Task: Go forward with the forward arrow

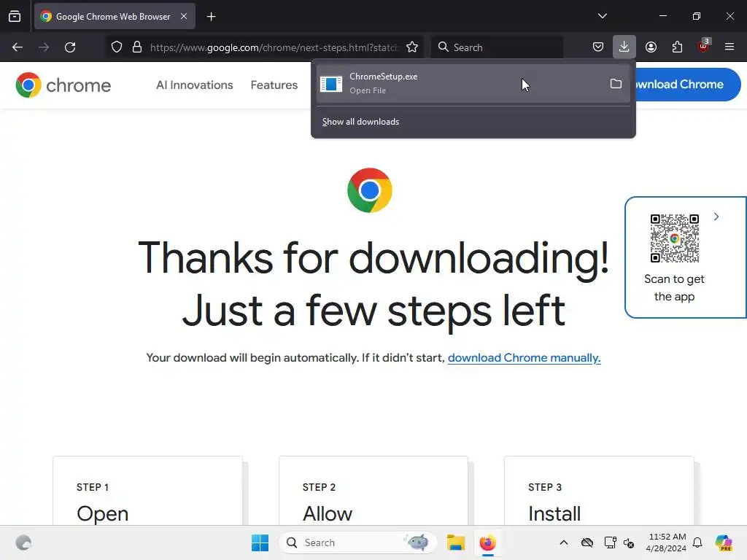Action: [44, 47]
